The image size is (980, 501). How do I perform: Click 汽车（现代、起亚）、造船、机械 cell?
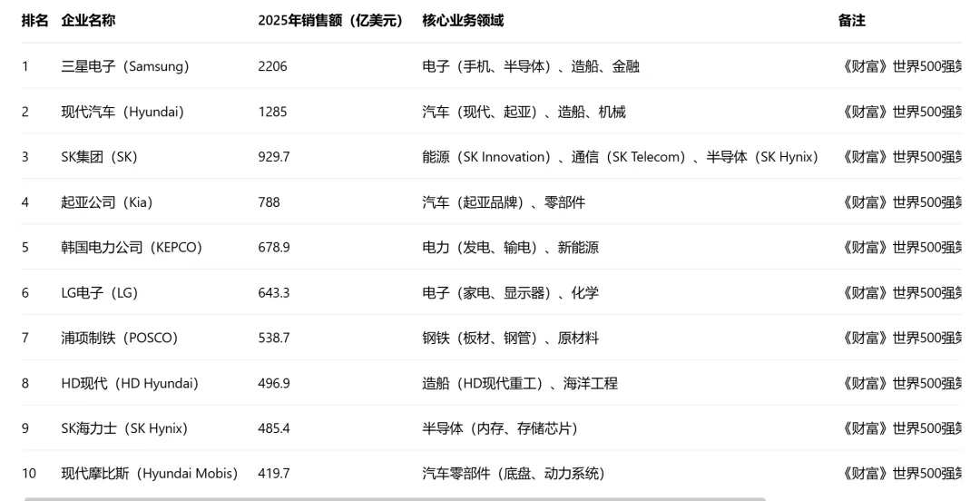(x=524, y=112)
